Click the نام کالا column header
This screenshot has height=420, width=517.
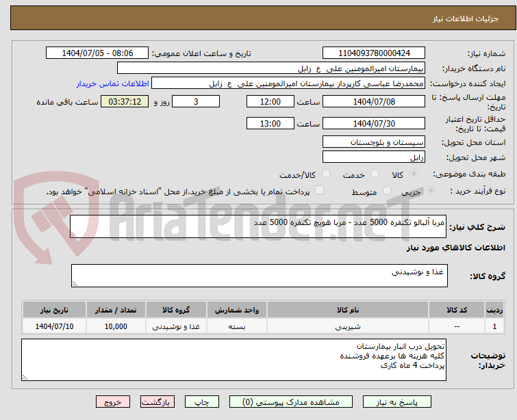(x=348, y=310)
